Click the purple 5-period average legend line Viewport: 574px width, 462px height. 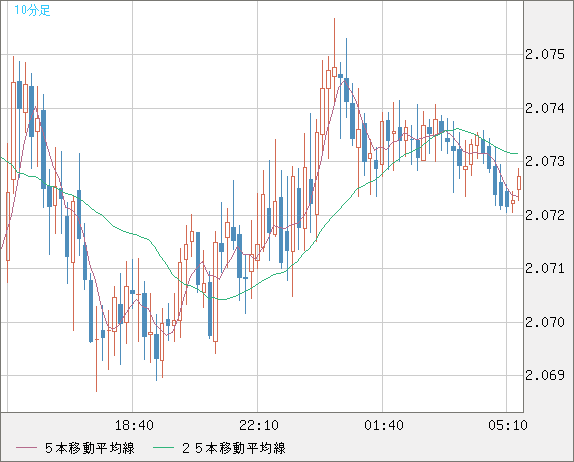click(26, 448)
